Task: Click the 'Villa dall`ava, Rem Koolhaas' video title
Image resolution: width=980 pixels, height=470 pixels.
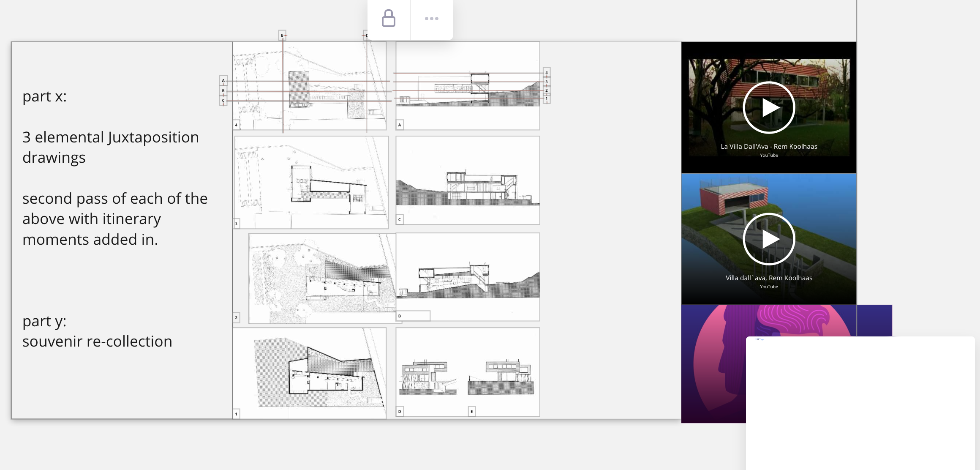Action: point(769,278)
